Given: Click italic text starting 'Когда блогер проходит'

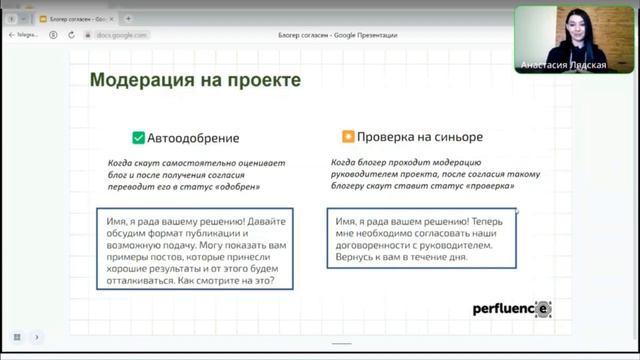Looking at the screenshot, I should [435, 174].
